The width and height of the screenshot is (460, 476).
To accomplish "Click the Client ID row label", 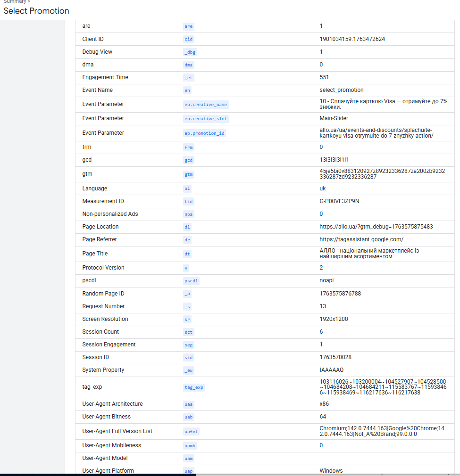I will 92,39.
